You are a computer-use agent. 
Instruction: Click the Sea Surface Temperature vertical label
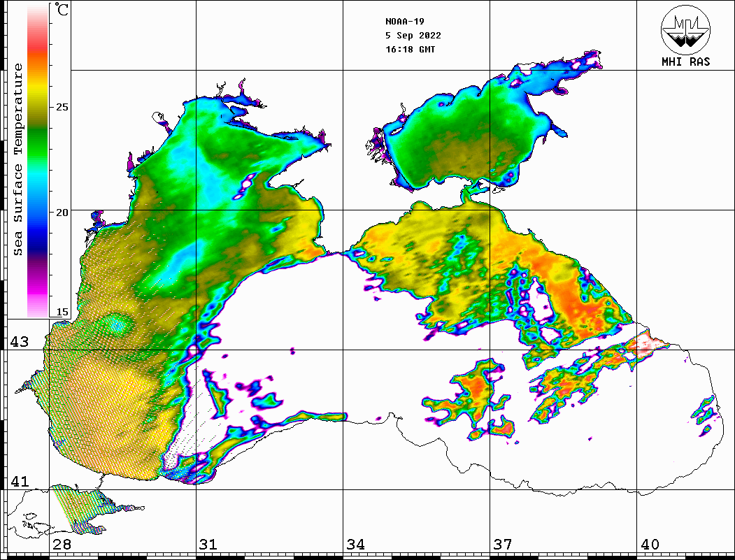click(x=17, y=159)
